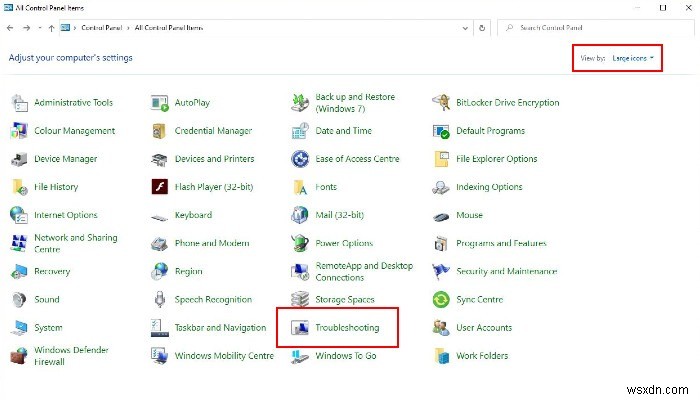Open Storage Spaces icon

[300, 300]
